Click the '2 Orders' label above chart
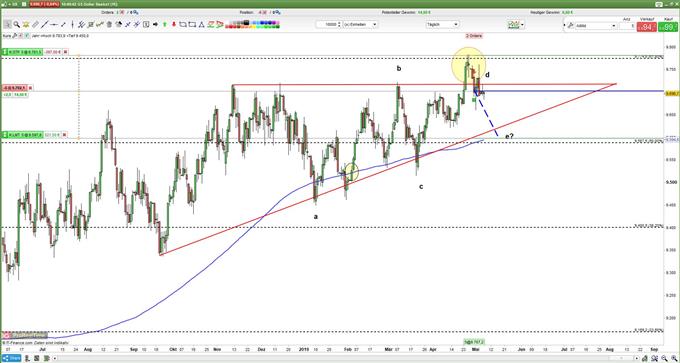Image resolution: width=680 pixels, height=363 pixels. coord(473,35)
